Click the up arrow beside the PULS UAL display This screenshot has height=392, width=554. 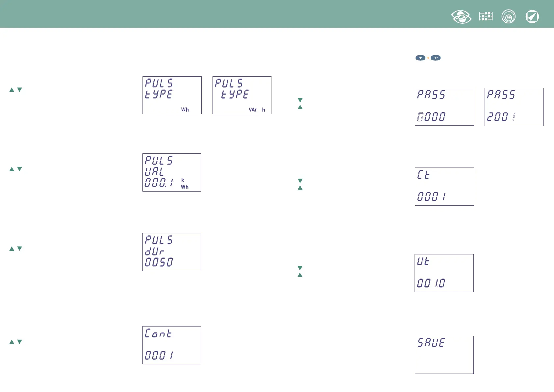point(12,169)
